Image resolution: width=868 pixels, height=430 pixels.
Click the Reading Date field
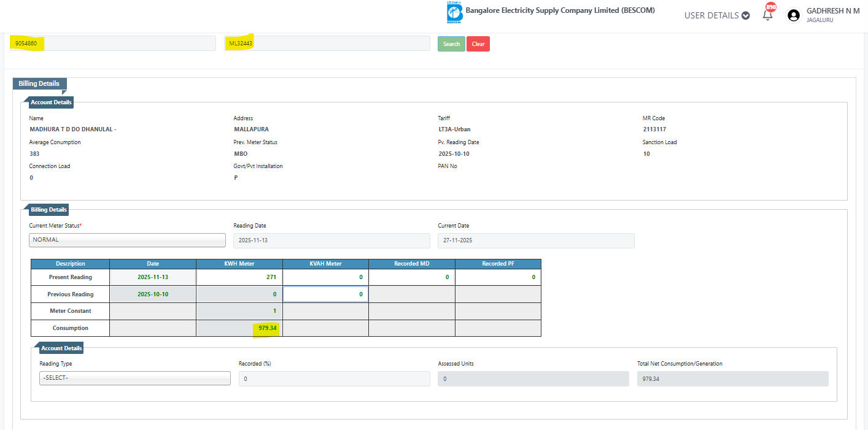pyautogui.click(x=331, y=240)
